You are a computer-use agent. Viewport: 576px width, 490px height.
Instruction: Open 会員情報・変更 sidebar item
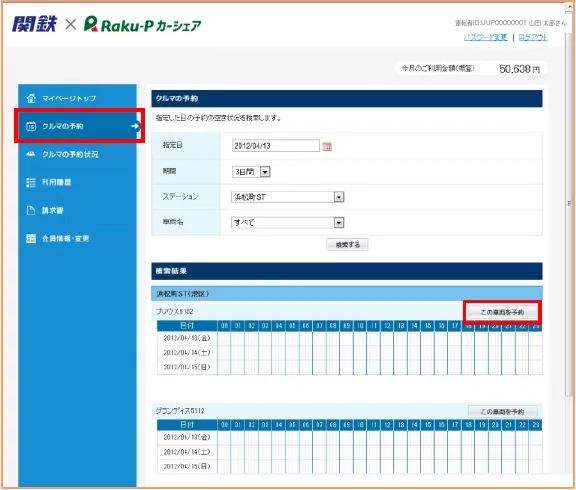(x=77, y=238)
